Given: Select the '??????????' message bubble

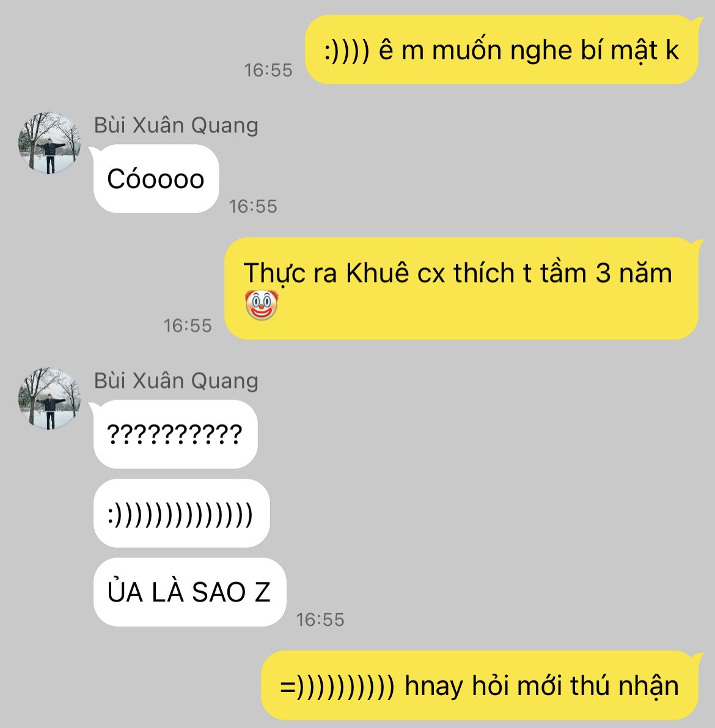Looking at the screenshot, I should tap(175, 434).
